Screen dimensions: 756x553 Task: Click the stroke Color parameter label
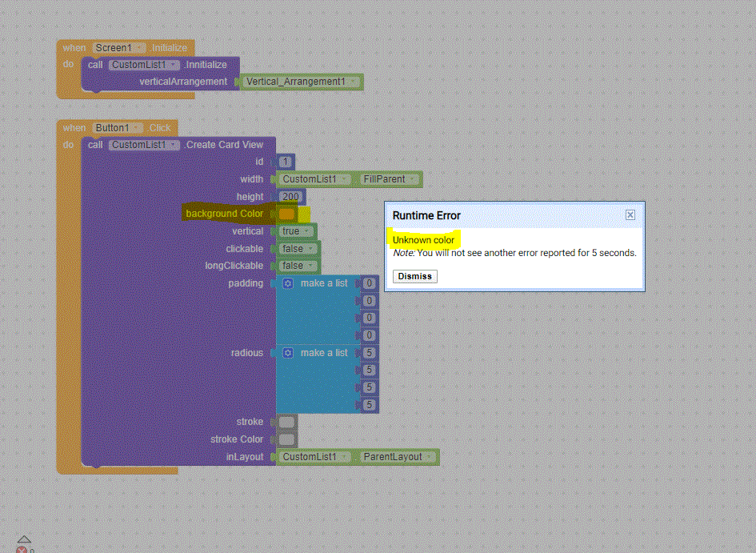click(x=237, y=439)
